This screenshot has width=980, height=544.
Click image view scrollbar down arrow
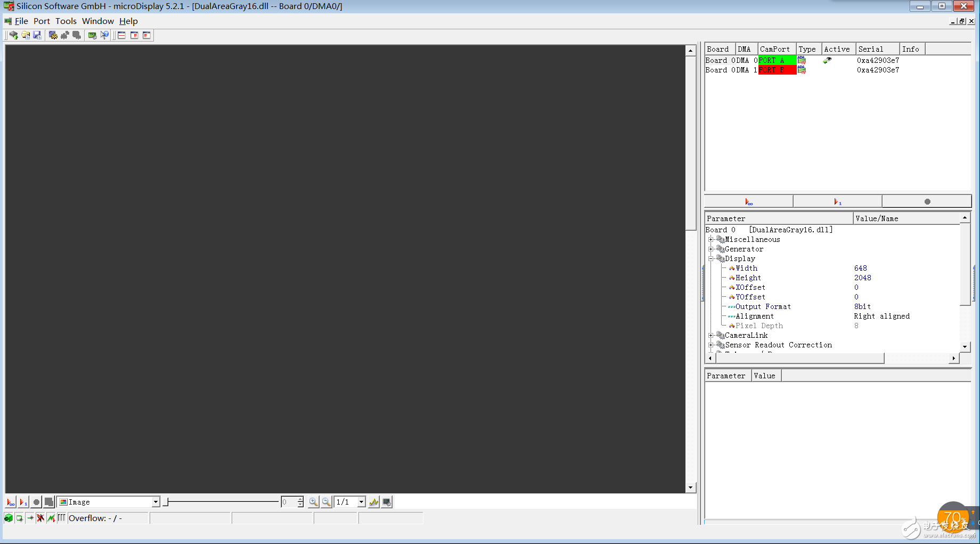(690, 488)
